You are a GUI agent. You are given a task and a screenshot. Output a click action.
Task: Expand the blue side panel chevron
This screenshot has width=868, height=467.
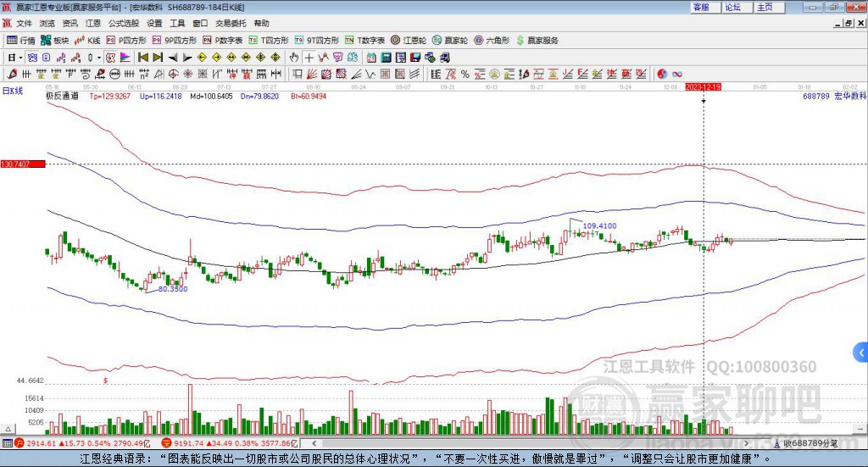861,353
